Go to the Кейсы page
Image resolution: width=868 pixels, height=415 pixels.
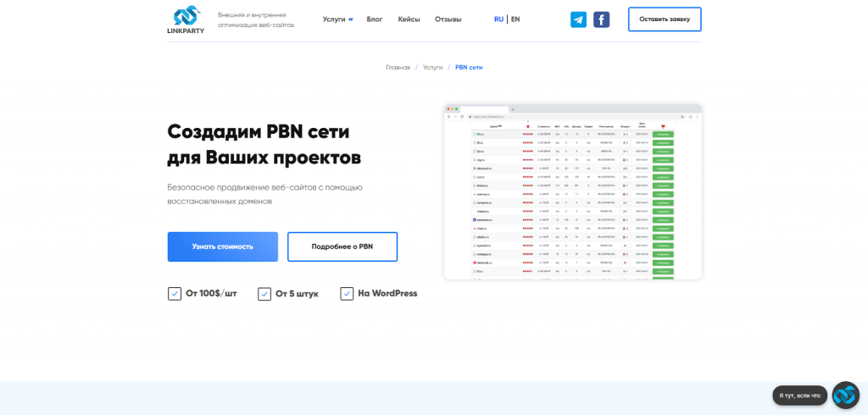point(409,19)
